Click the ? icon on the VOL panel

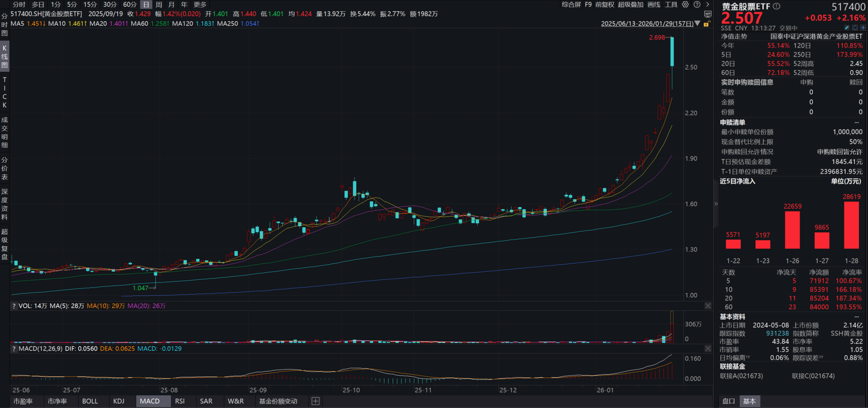[x=13, y=306]
